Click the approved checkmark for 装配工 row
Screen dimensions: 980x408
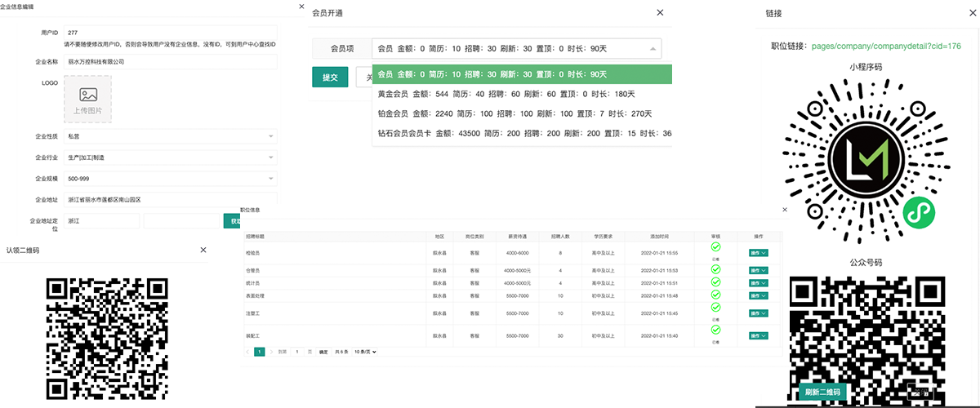click(x=715, y=330)
